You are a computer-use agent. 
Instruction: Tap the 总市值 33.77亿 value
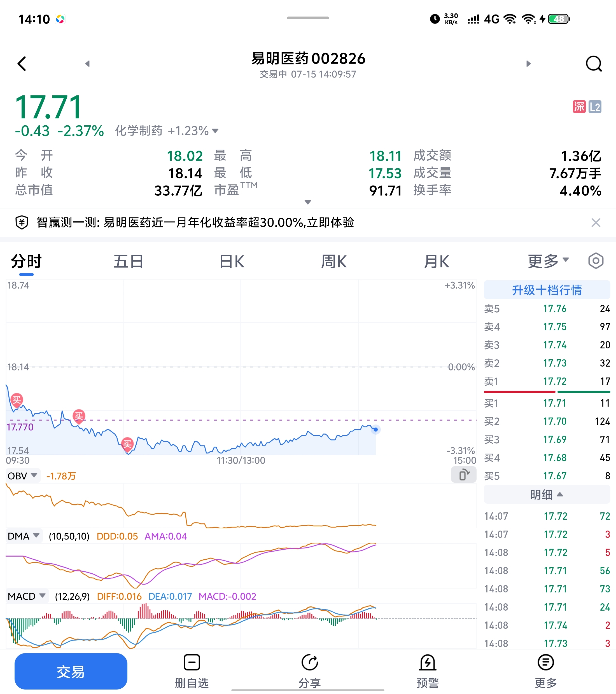tap(178, 191)
